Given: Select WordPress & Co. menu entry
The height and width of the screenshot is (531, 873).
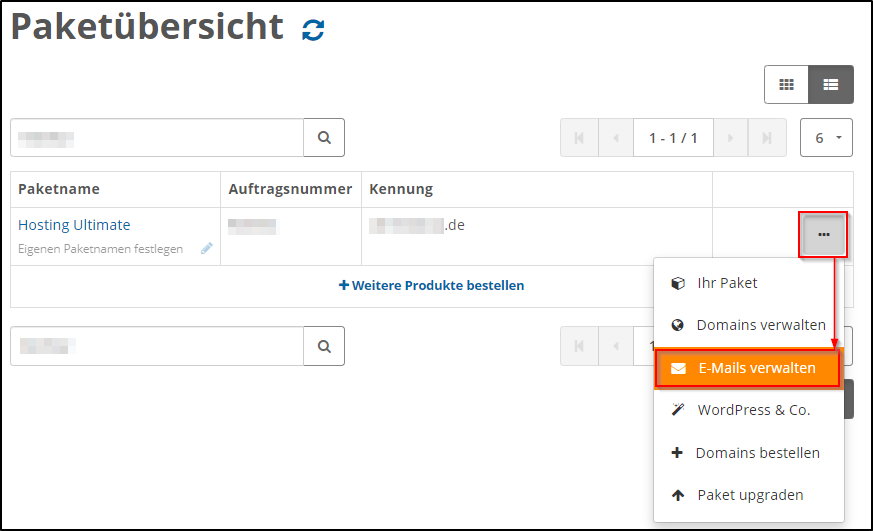Looking at the screenshot, I should coord(748,410).
